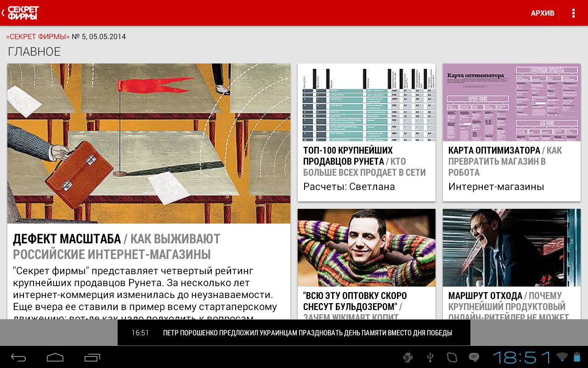Tap the Порошенко news ticker headline
The width and height of the screenshot is (588, 368).
click(x=307, y=333)
